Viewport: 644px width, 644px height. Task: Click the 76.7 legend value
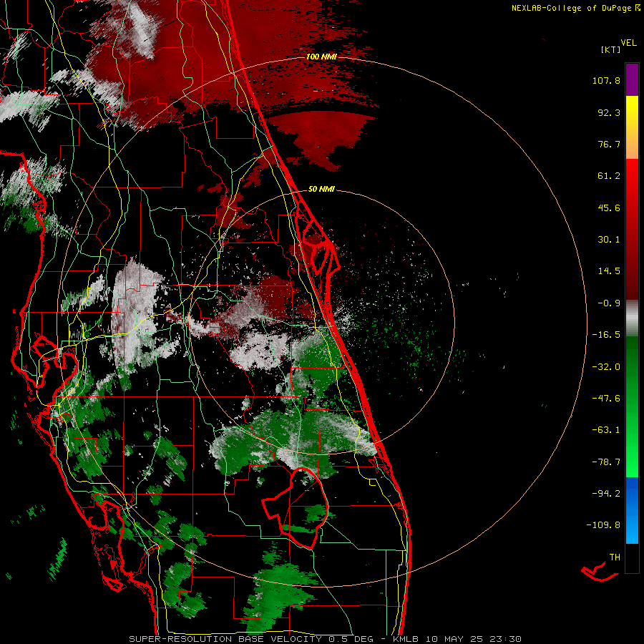[x=609, y=144]
